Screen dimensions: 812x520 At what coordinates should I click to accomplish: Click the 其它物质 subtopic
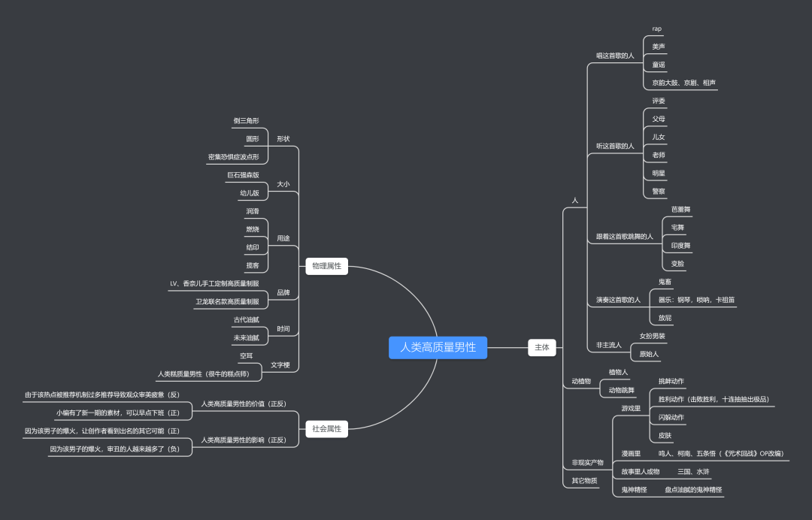[x=584, y=481]
